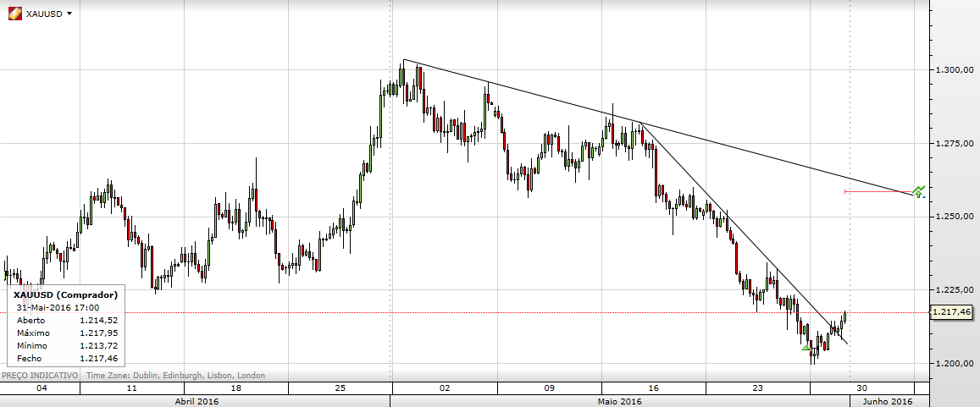The width and height of the screenshot is (980, 407).
Task: Click the date label 16 on time axis
Action: tap(654, 388)
